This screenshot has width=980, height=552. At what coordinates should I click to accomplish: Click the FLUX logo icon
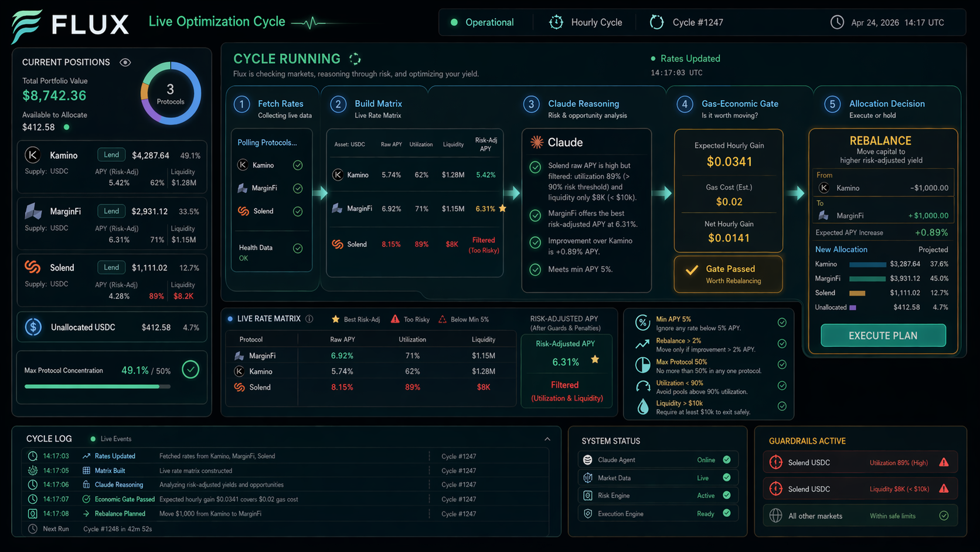[x=27, y=26]
